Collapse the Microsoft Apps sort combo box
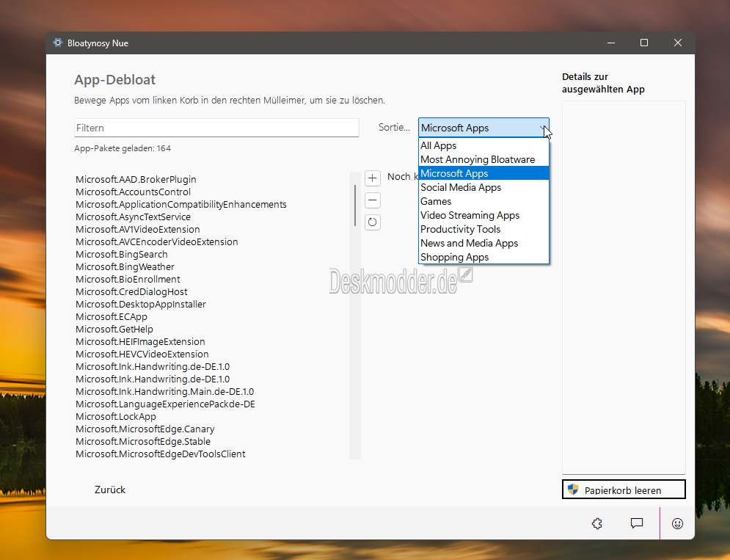This screenshot has height=560, width=730. point(483,128)
